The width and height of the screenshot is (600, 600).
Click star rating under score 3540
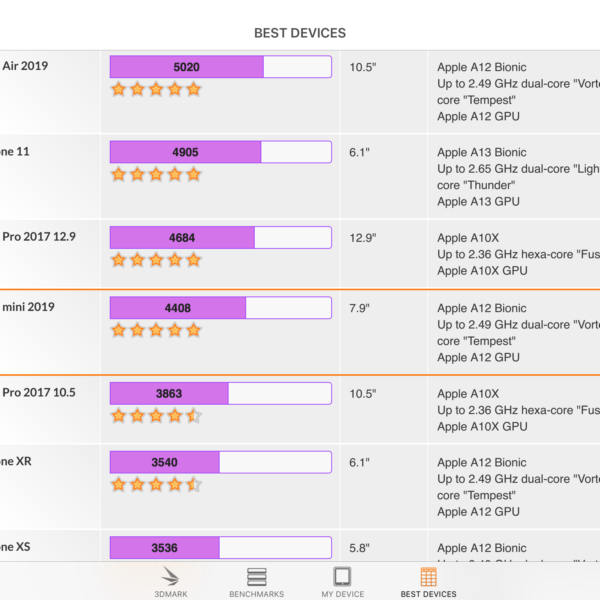156,485
